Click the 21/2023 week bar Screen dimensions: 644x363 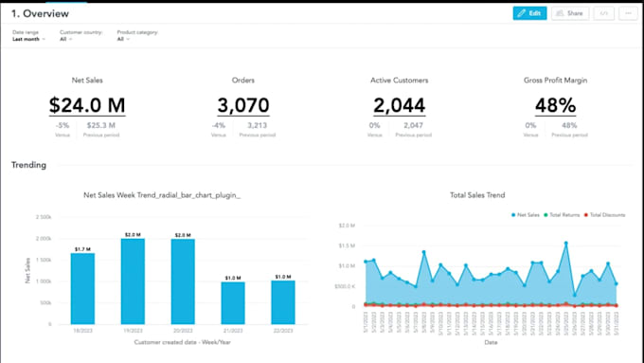coord(233,303)
